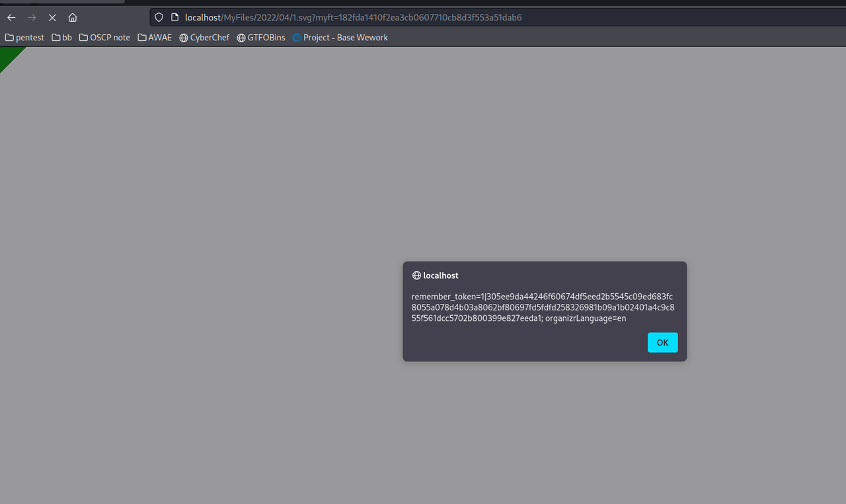846x504 pixels.
Task: Click the page info icon in address bar
Action: [x=174, y=17]
